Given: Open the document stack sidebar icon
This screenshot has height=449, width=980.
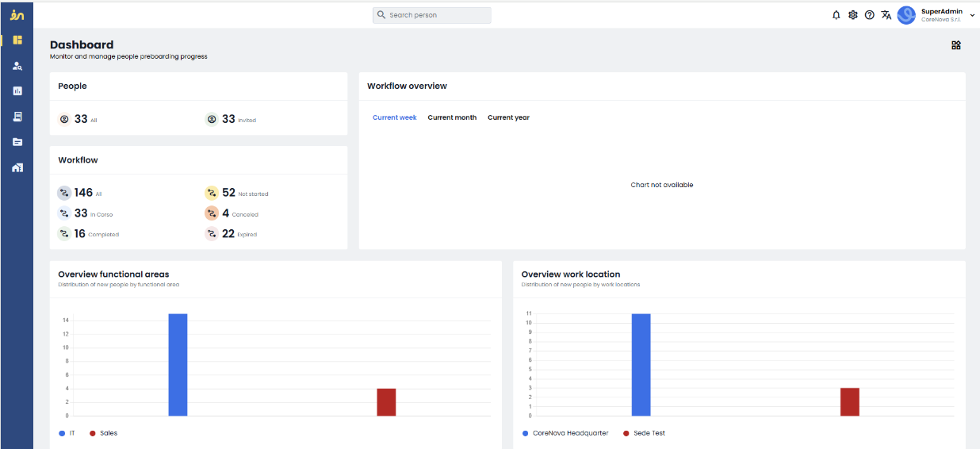Looking at the screenshot, I should [17, 117].
